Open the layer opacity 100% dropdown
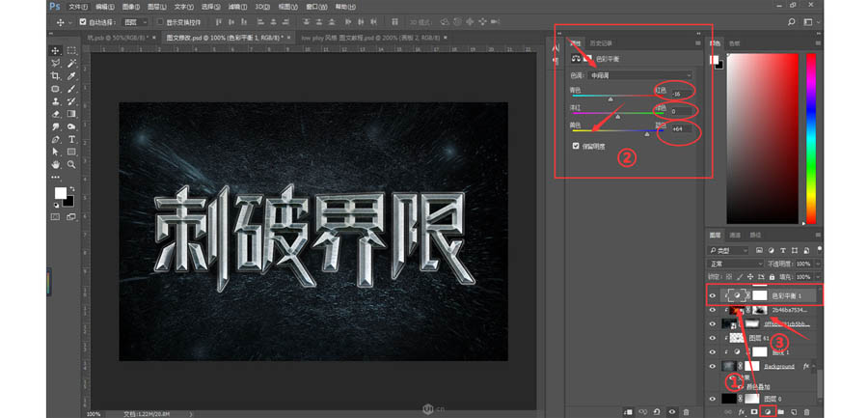The image size is (868, 418). tap(804, 264)
